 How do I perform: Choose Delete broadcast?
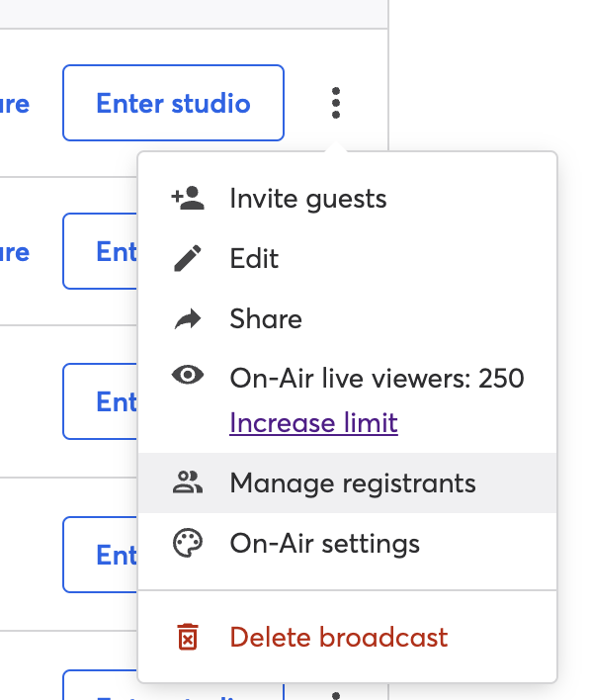[348, 637]
